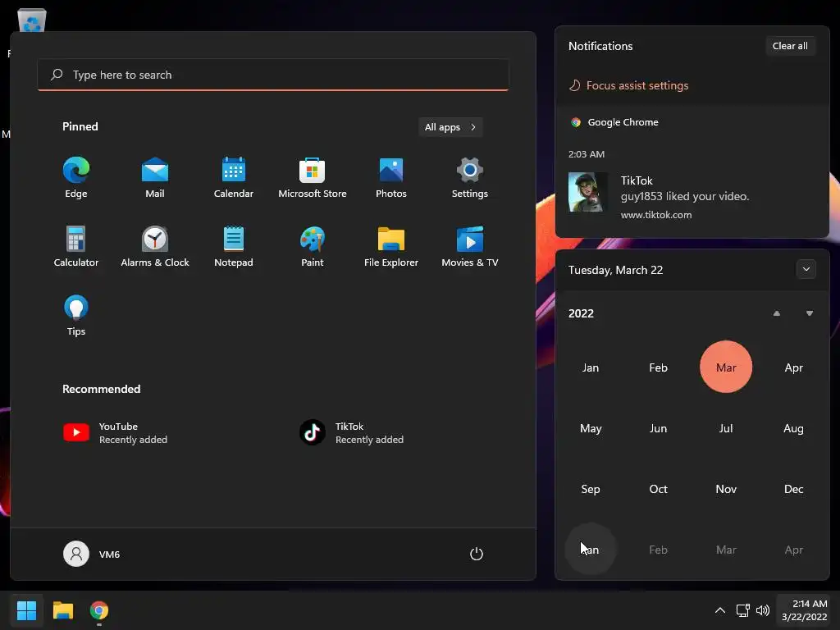Open Google Chrome from the taskbar
The image size is (840, 630).
point(99,610)
